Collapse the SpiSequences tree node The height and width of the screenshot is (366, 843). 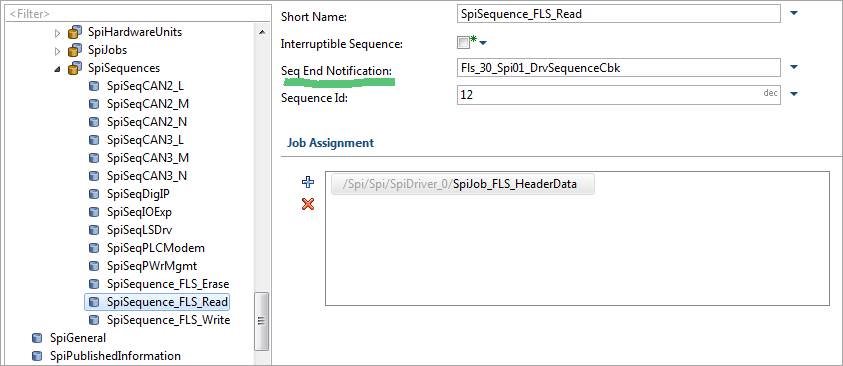pos(58,69)
